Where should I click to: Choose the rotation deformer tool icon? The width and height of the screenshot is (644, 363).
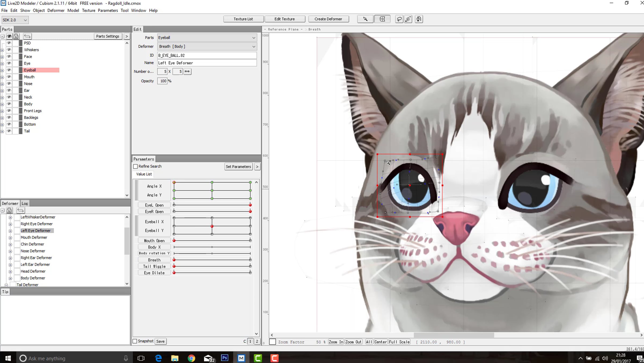pos(408,19)
